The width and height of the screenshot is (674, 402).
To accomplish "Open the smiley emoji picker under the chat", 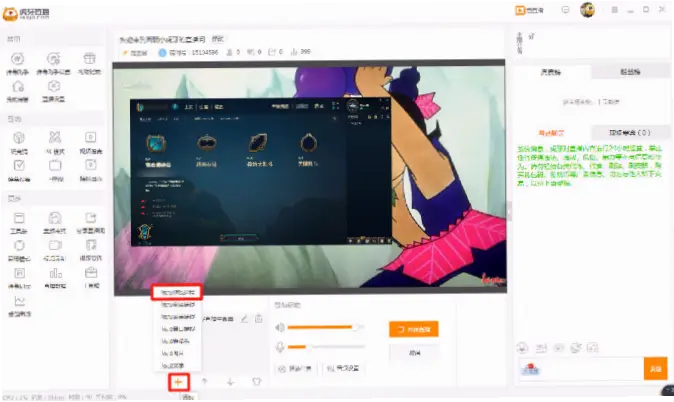I will (x=522, y=348).
